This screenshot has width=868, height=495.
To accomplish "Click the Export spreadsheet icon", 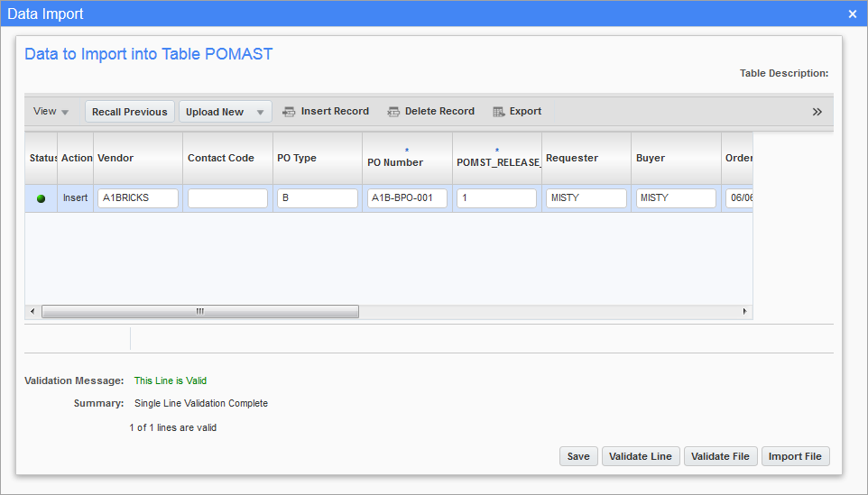I will [x=498, y=112].
